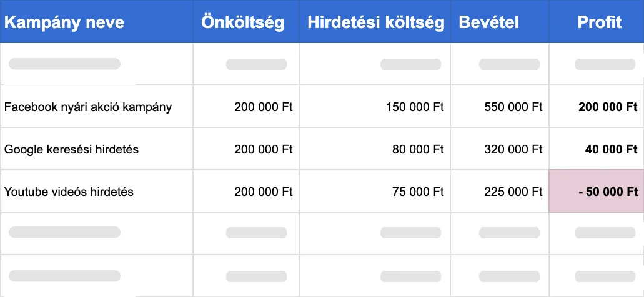This screenshot has height=297, width=644.
Task: Select Google keresési hirdetés cell
Action: pyautogui.click(x=97, y=149)
